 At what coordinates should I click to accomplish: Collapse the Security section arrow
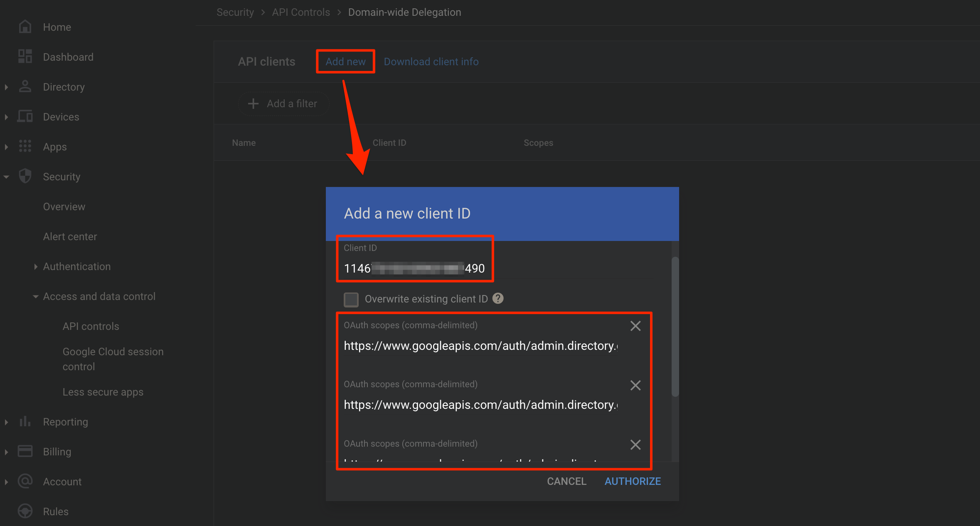6,177
